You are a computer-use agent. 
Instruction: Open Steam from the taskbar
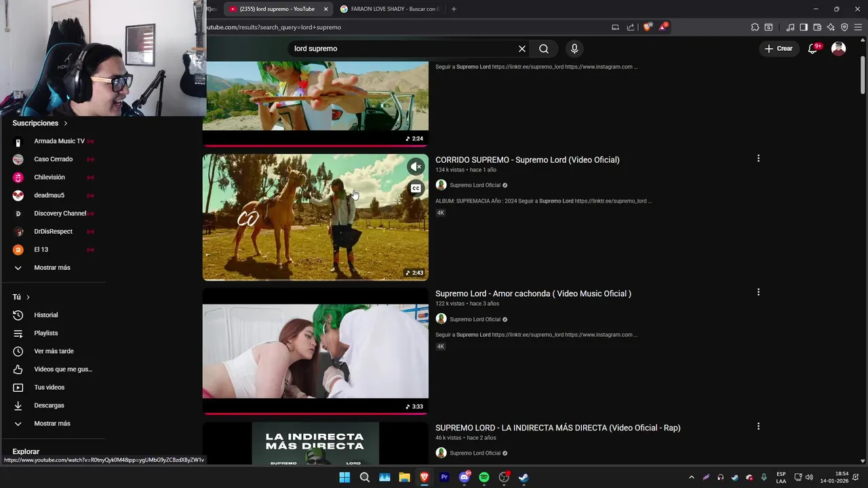pos(524,477)
